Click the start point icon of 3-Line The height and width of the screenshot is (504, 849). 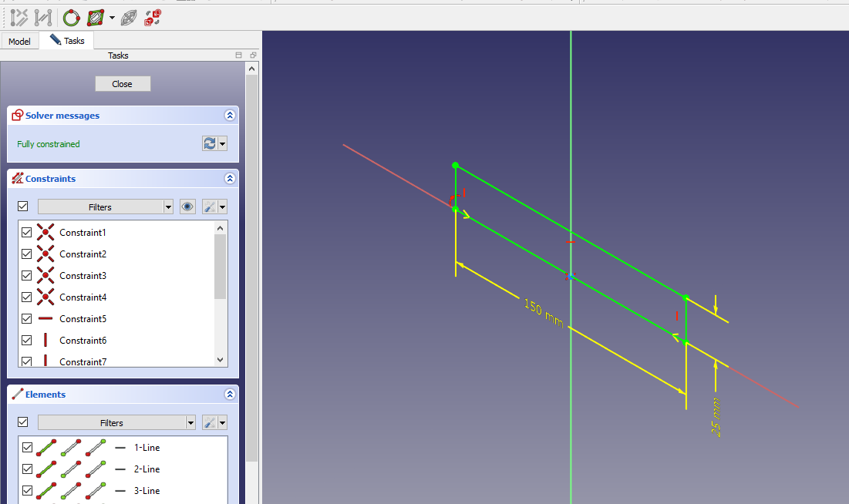coord(71,491)
